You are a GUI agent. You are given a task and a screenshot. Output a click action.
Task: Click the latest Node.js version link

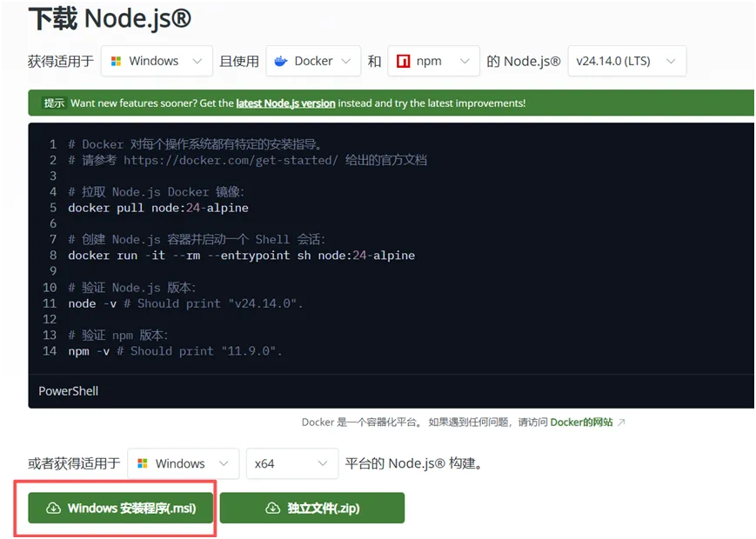click(x=285, y=103)
